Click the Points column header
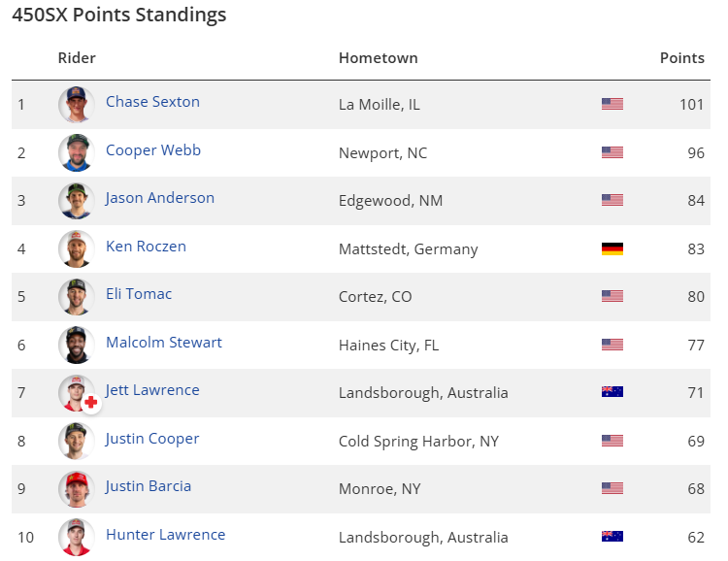This screenshot has height=561, width=728. 681,58
